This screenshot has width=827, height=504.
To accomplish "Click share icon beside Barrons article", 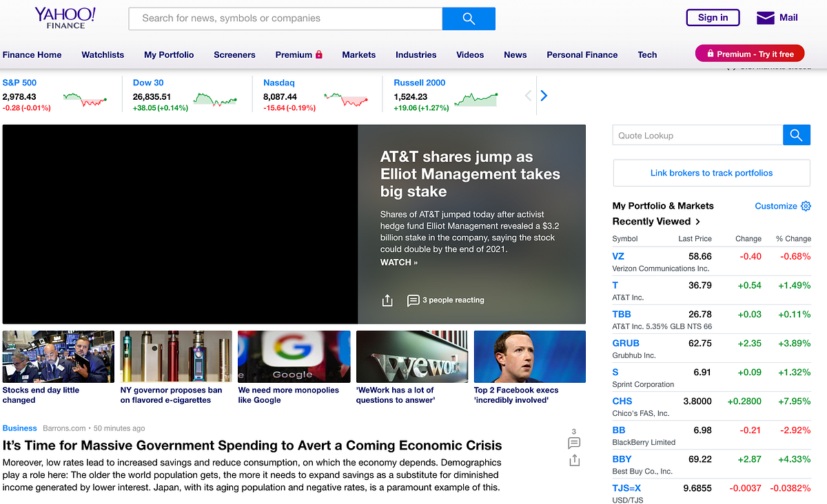I will tap(574, 461).
